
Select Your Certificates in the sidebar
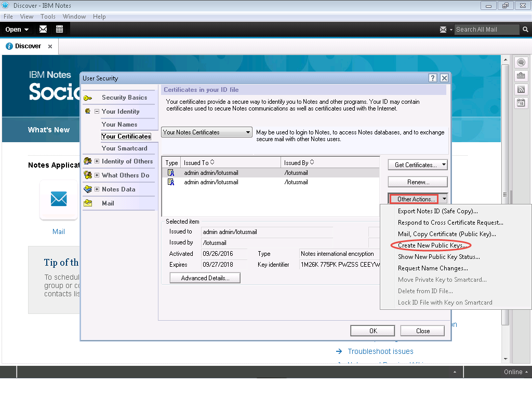tap(126, 136)
